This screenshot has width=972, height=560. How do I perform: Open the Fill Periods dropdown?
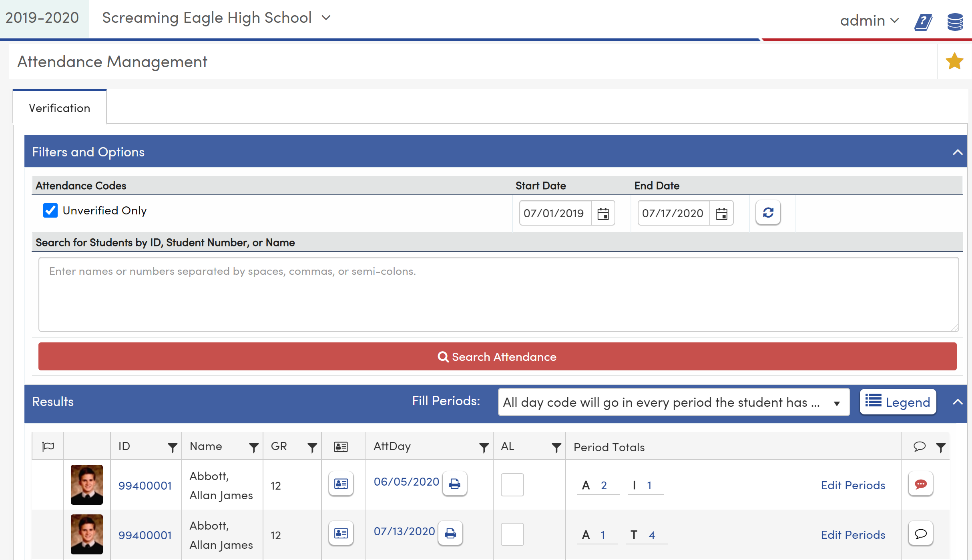pos(673,402)
